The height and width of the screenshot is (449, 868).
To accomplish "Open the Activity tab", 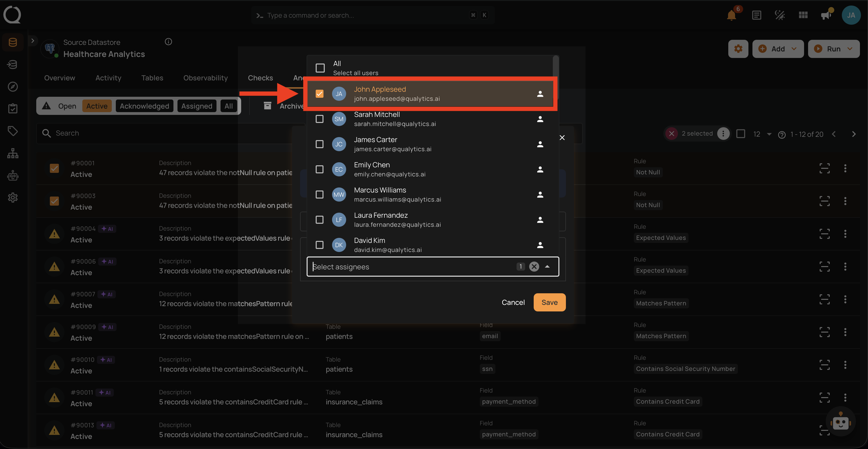I will [108, 78].
